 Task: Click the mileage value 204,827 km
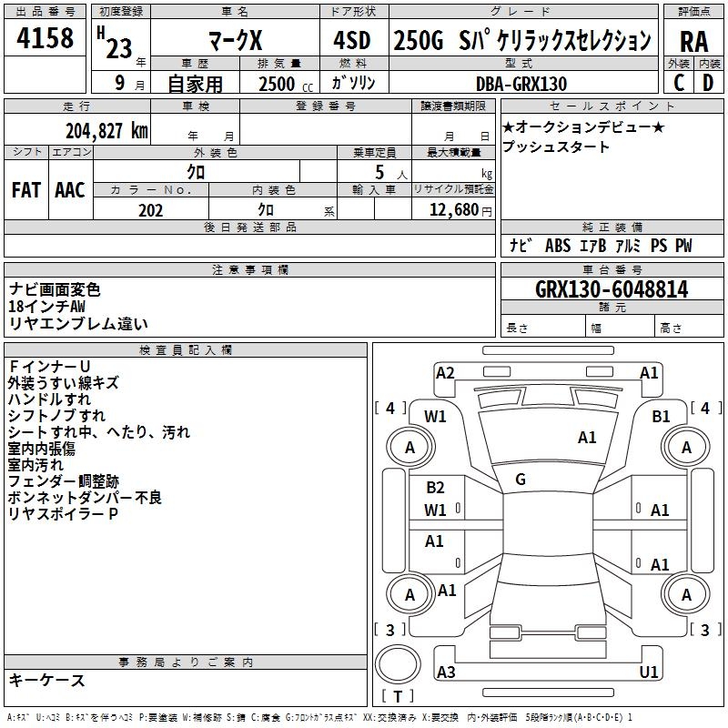pos(106,130)
